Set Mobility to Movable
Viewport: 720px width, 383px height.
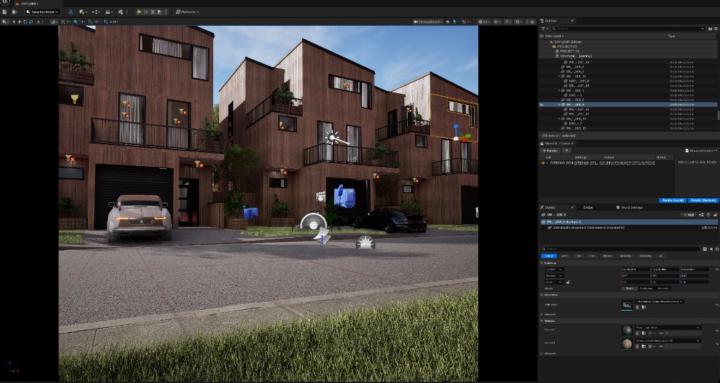[x=664, y=288]
